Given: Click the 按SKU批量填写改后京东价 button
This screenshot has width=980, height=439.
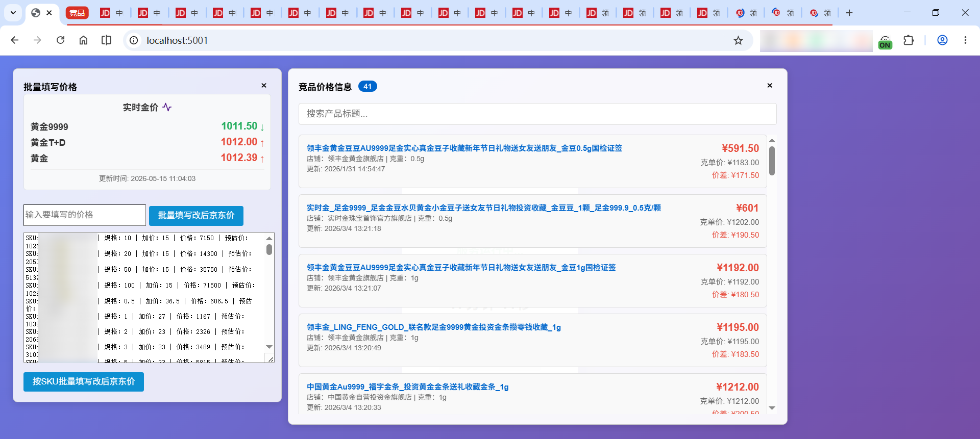Looking at the screenshot, I should [84, 382].
